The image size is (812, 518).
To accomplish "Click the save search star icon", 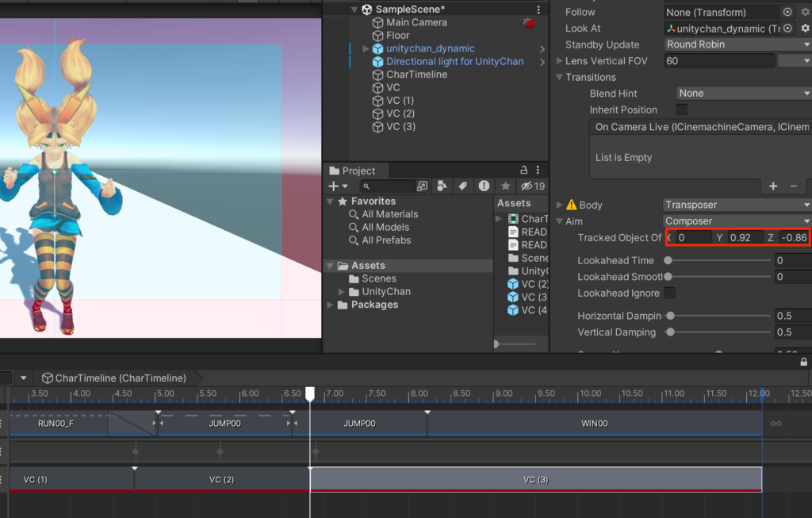I will click(x=505, y=186).
